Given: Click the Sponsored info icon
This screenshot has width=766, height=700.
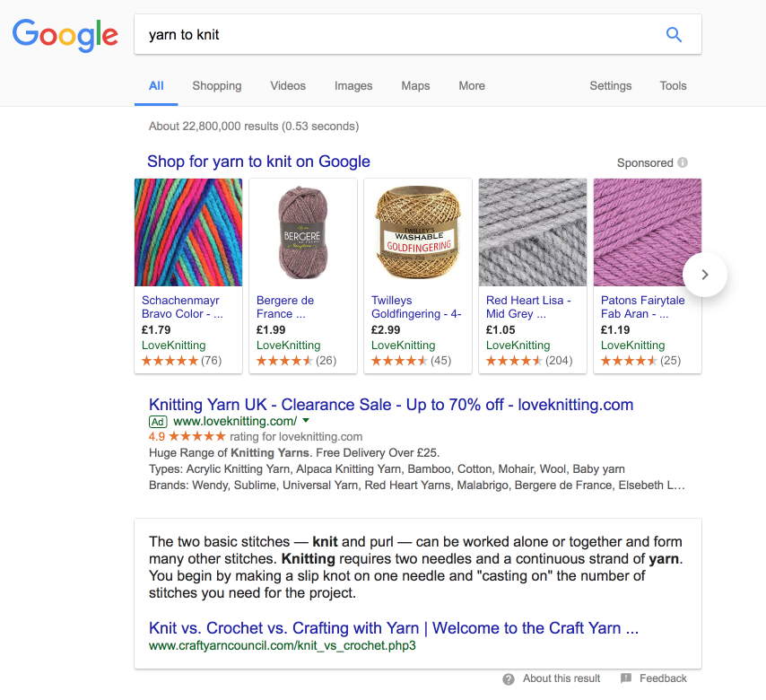Looking at the screenshot, I should click(683, 162).
